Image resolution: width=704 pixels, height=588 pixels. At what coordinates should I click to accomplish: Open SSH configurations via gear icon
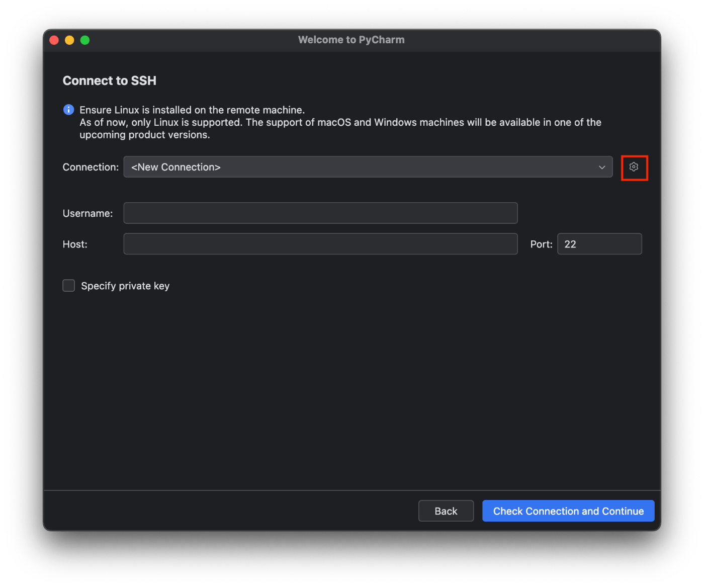coord(634,167)
